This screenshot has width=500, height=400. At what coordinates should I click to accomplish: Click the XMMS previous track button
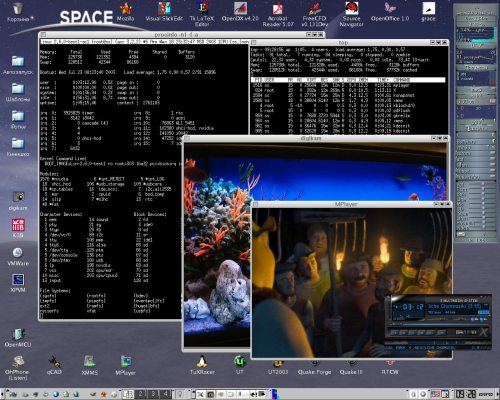395,332
